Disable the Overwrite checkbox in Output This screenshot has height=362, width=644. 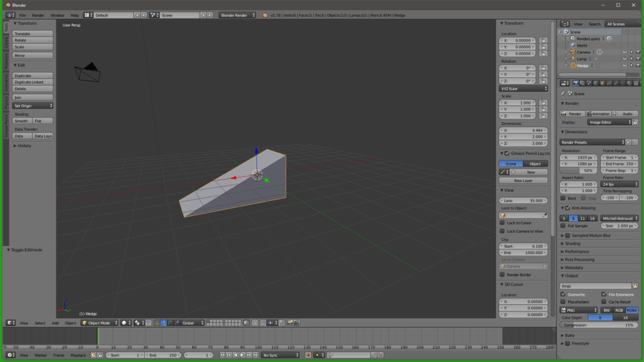click(x=563, y=294)
